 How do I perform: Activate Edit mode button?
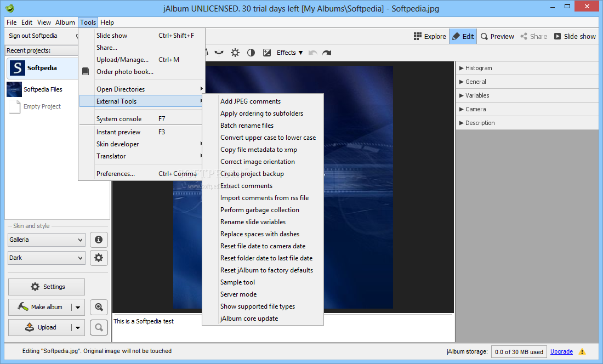(x=463, y=37)
